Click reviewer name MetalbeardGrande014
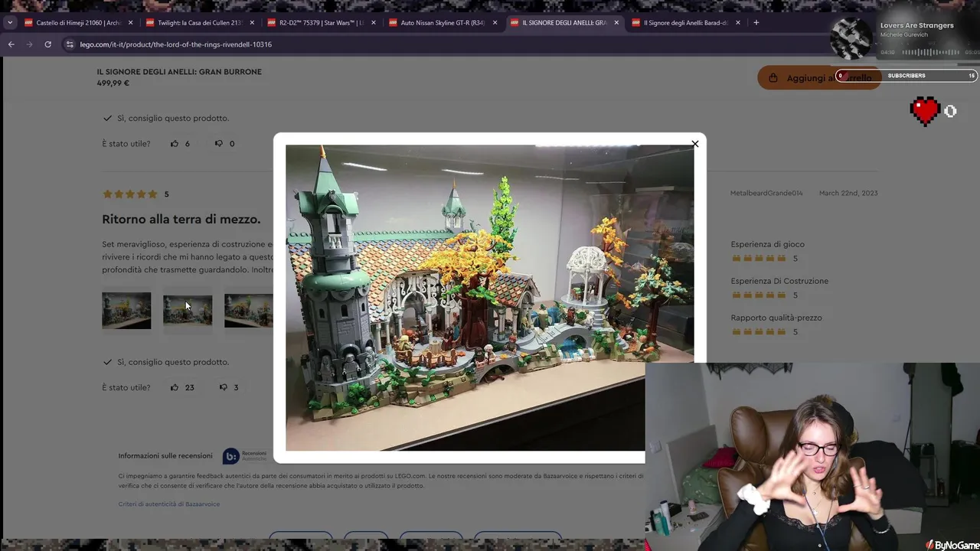980x551 pixels. point(766,193)
